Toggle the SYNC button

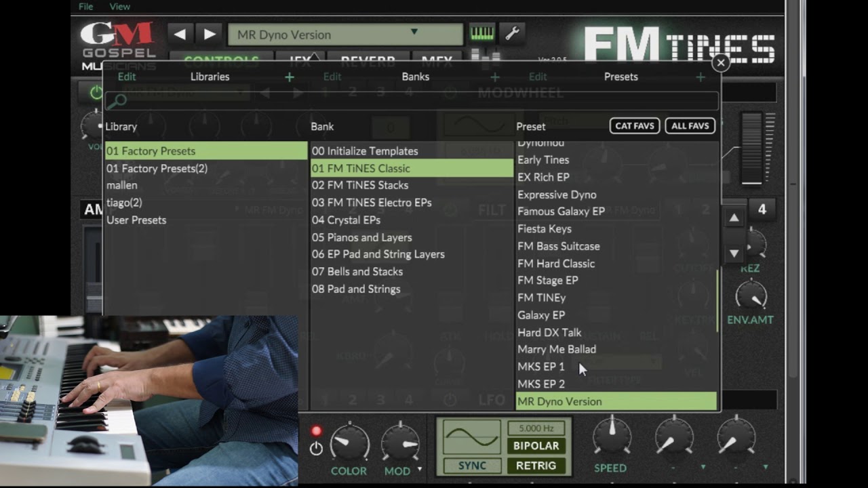coord(472,466)
